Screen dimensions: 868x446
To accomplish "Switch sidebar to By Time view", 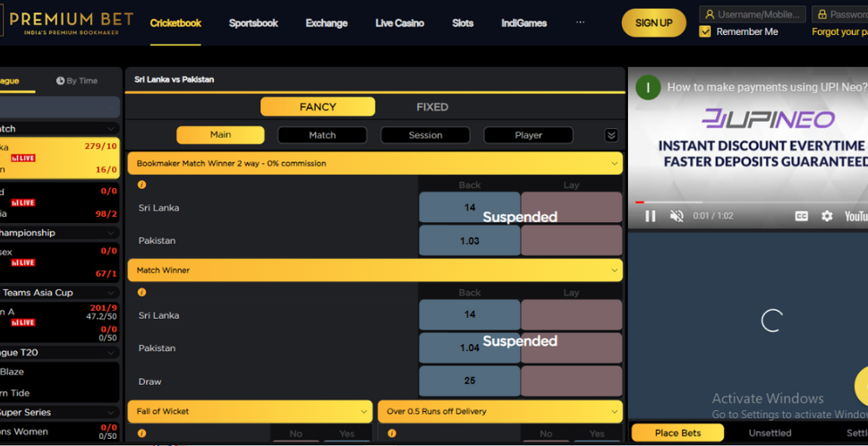I will click(x=77, y=81).
